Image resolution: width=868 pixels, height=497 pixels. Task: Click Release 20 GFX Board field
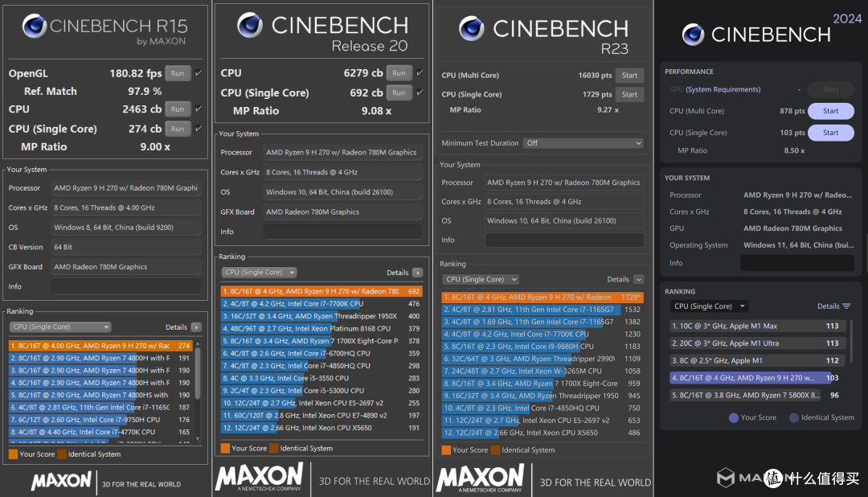coord(342,212)
